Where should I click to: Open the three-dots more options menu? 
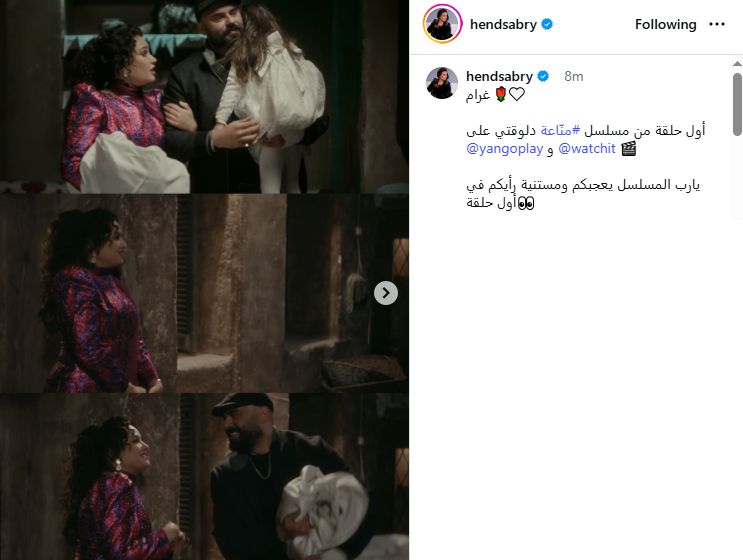click(716, 24)
